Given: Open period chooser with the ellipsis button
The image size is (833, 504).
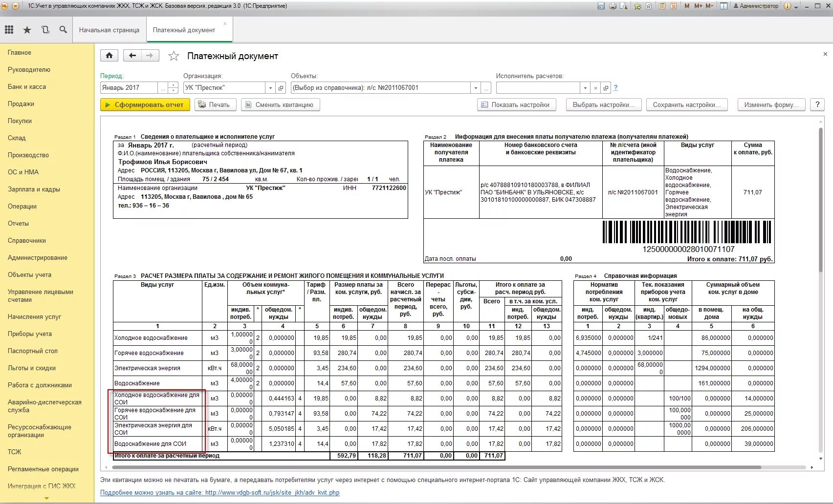Looking at the screenshot, I should click(x=163, y=88).
